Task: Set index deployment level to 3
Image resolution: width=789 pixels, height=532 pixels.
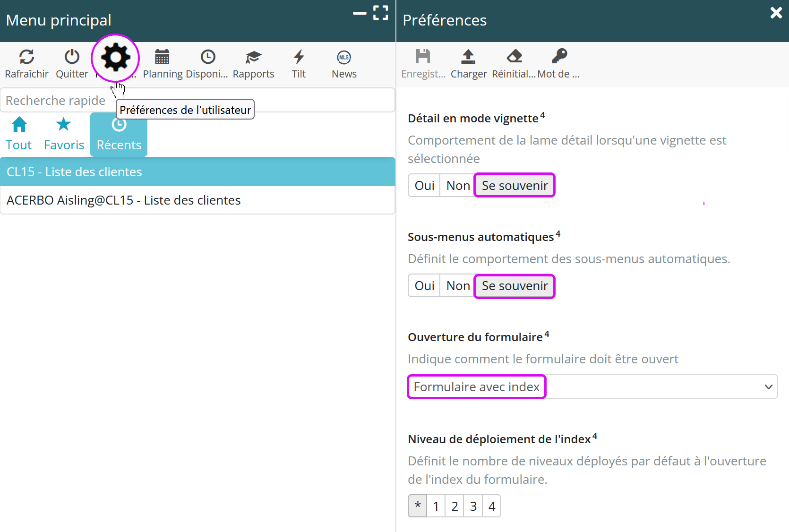Action: click(473, 506)
